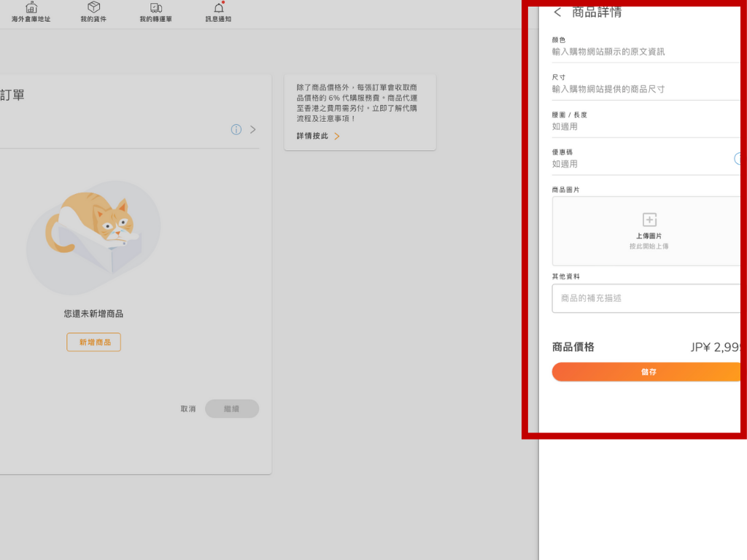Click the info icon in the order card
The width and height of the screenshot is (747, 560).
(x=236, y=130)
